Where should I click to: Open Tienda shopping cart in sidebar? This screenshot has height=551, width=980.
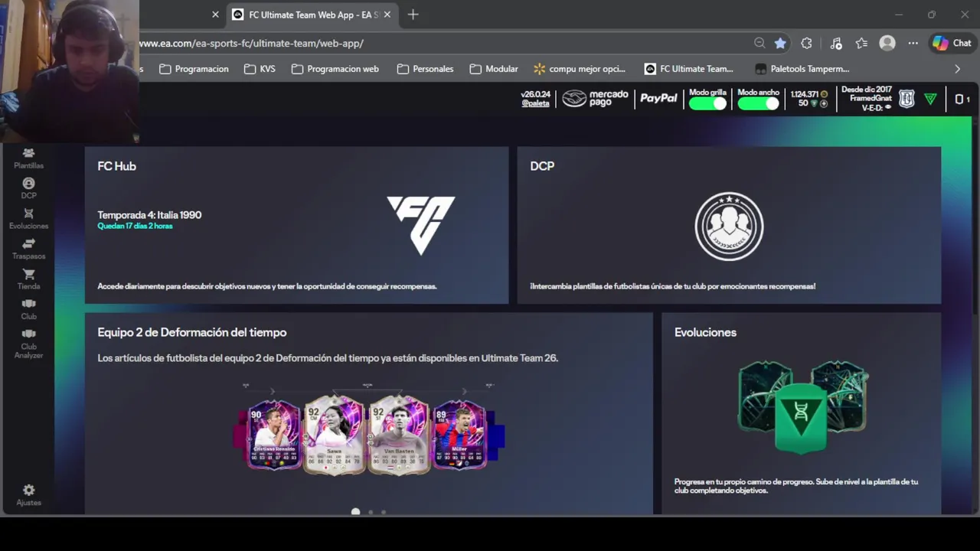click(x=28, y=279)
